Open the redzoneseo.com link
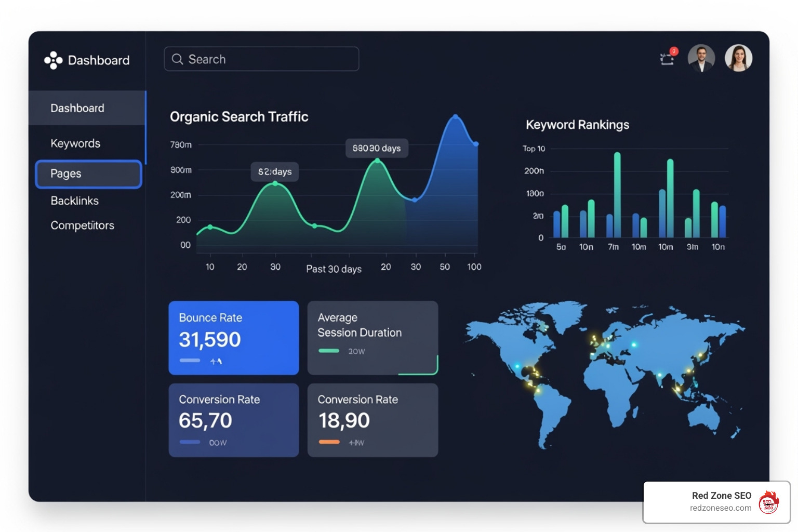This screenshot has width=798, height=532. pyautogui.click(x=721, y=508)
